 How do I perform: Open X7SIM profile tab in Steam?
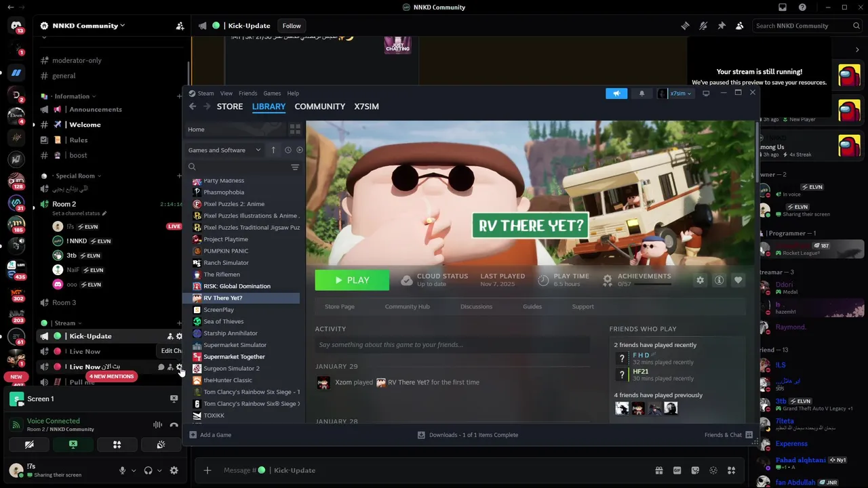point(366,106)
